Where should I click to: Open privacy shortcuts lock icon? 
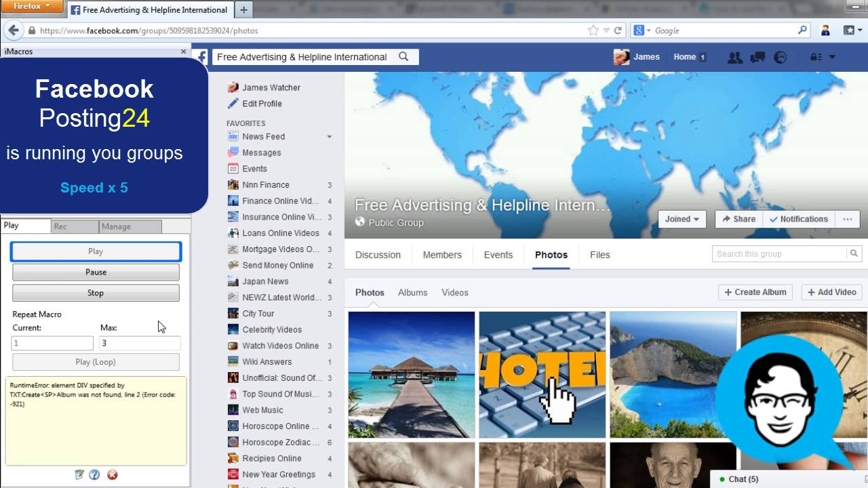point(816,58)
